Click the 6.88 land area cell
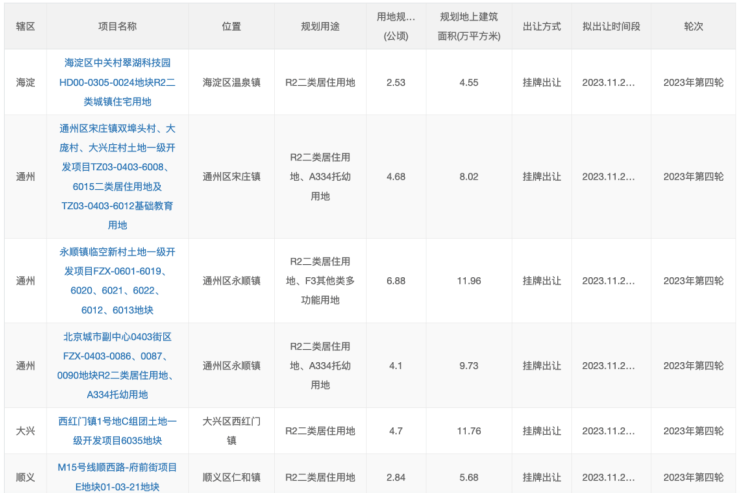 click(x=395, y=281)
